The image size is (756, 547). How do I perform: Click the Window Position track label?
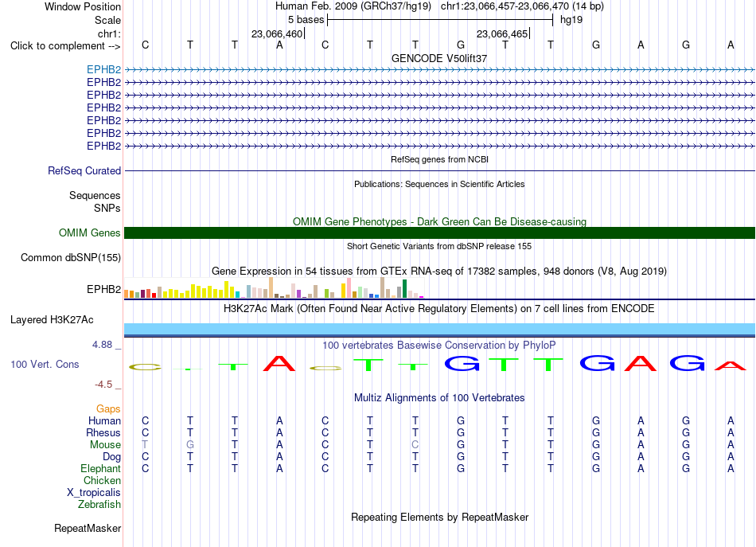(x=83, y=6)
